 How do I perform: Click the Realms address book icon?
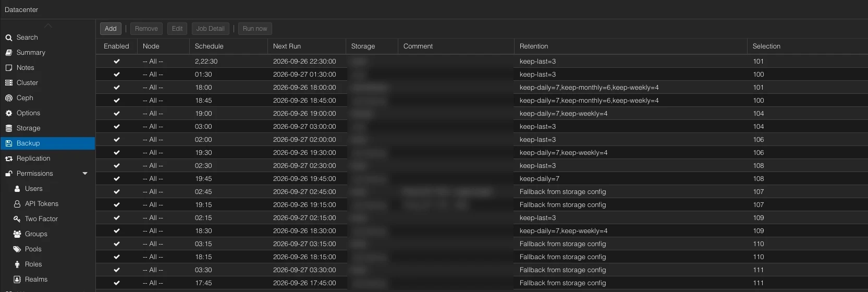click(x=17, y=279)
